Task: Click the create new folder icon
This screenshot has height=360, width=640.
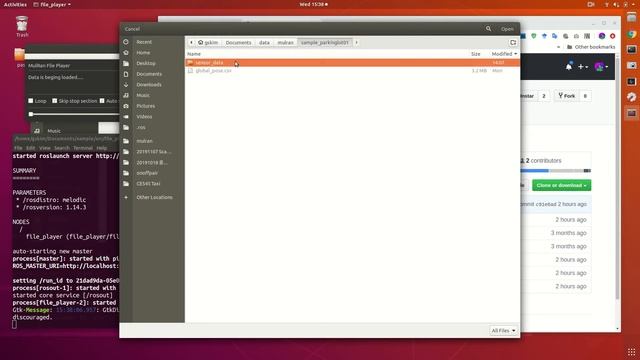Action: click(x=513, y=42)
